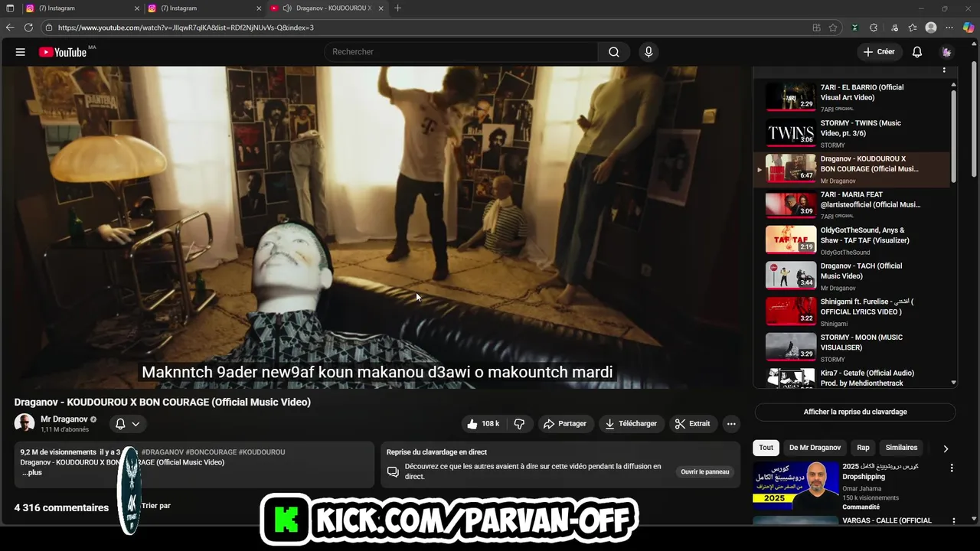The width and height of the screenshot is (980, 551).
Task: Open the Mr Draganov channel name link
Action: 64,419
